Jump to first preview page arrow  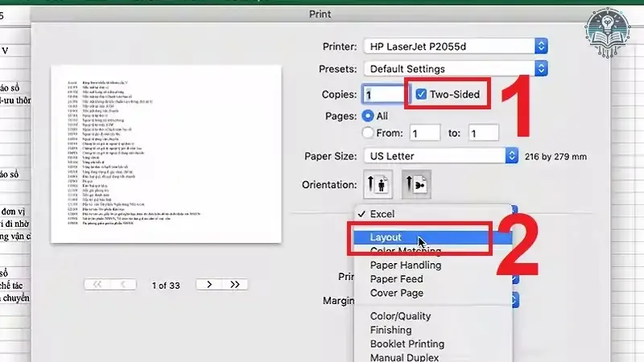97,285
